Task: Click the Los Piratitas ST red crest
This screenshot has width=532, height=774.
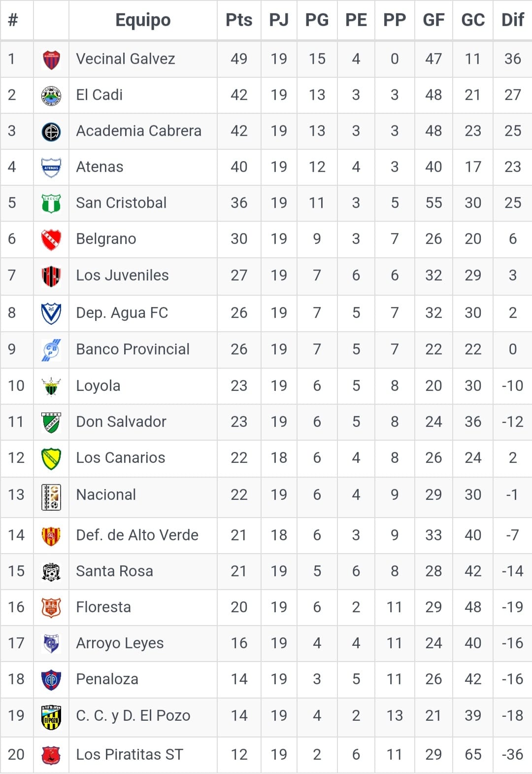Action: (51, 755)
